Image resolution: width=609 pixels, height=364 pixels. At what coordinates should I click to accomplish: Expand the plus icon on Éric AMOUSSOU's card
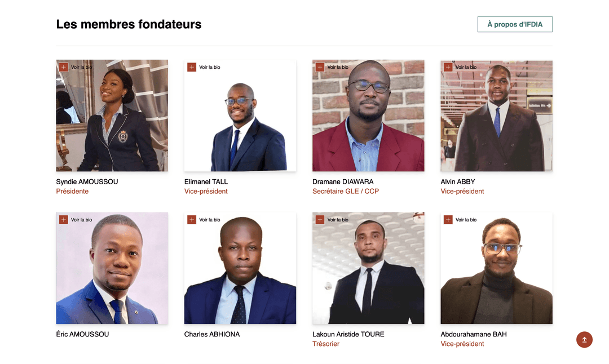click(64, 220)
